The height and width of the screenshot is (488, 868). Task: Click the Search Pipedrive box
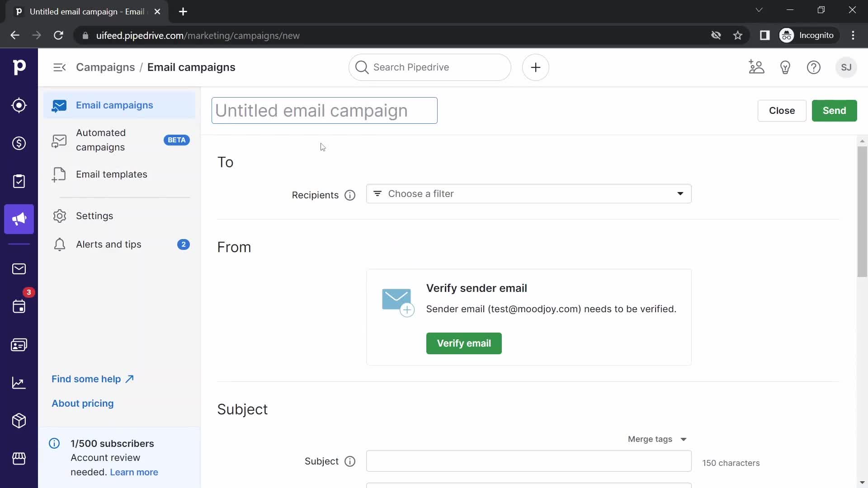[430, 67]
